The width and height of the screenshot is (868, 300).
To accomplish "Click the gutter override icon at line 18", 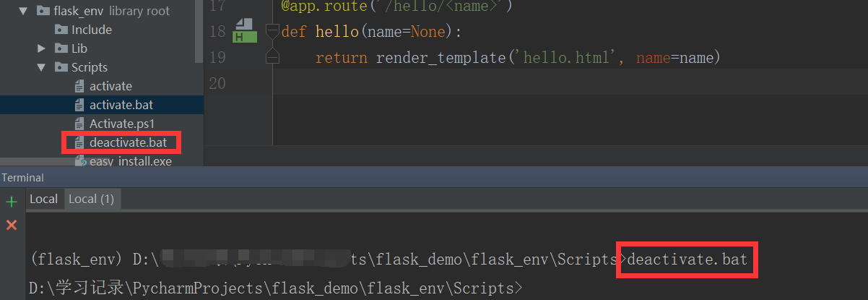I will pos(245,31).
